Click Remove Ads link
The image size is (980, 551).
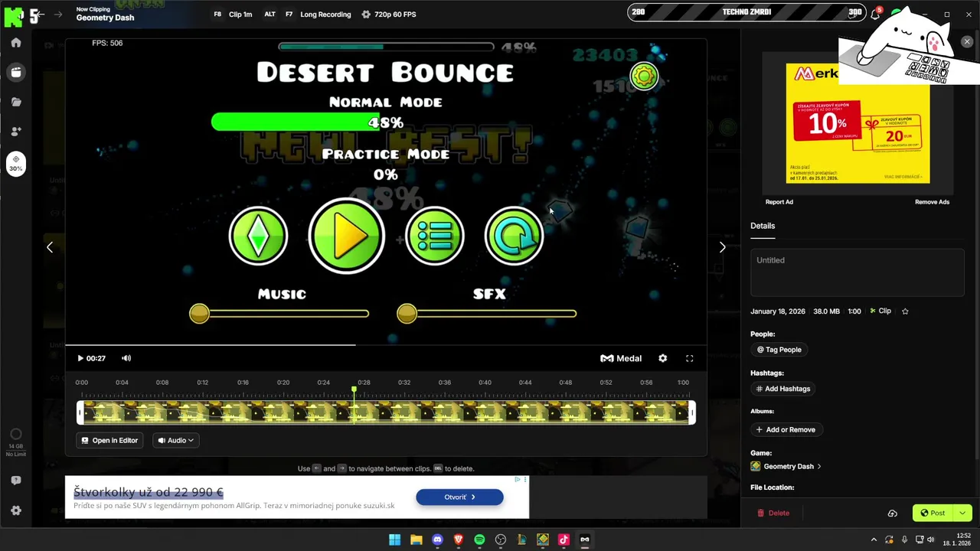[932, 202]
